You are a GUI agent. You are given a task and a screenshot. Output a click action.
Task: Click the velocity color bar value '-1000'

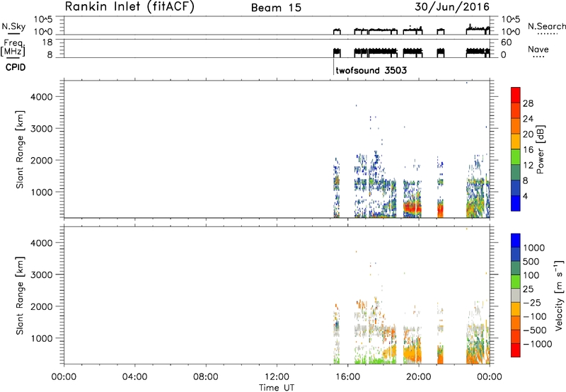(537, 344)
